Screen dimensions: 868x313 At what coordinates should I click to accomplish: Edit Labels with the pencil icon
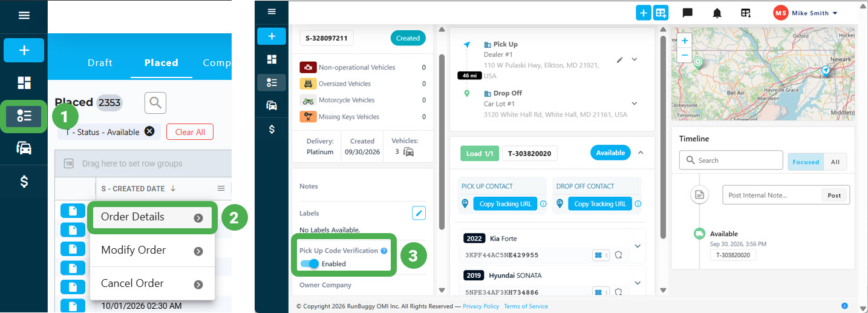(x=419, y=213)
